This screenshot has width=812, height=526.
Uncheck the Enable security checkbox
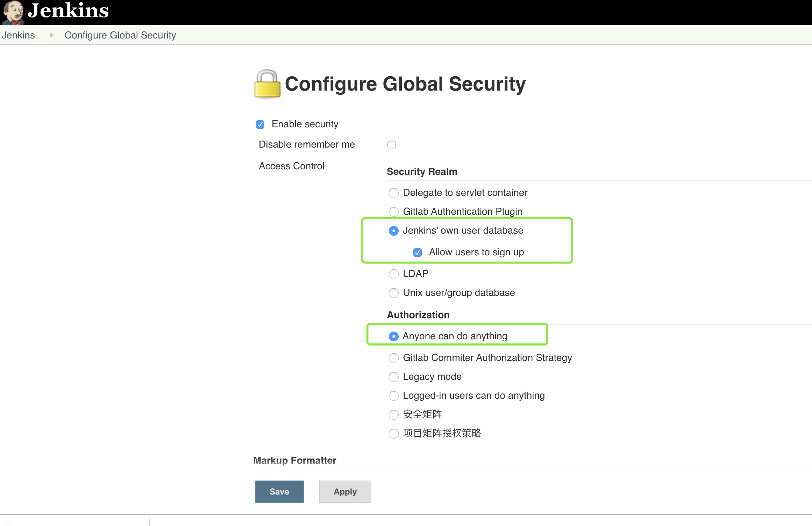tap(260, 125)
